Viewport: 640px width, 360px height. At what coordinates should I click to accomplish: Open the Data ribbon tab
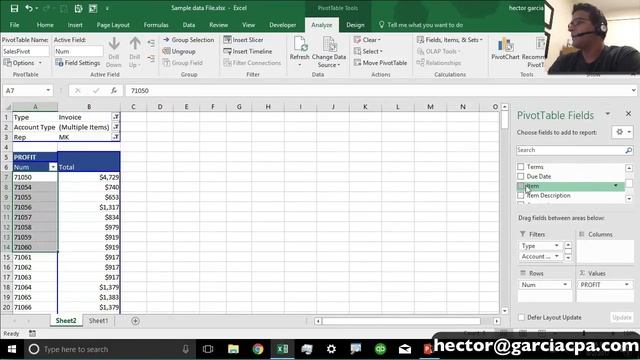point(189,25)
